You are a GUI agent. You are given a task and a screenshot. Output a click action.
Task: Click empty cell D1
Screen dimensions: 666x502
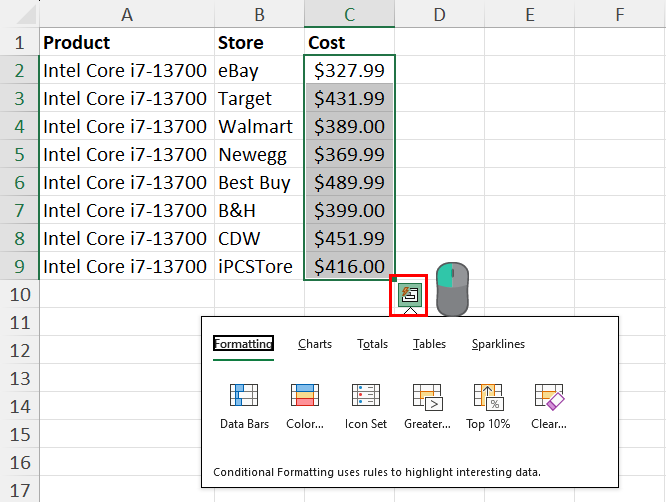pyautogui.click(x=440, y=42)
